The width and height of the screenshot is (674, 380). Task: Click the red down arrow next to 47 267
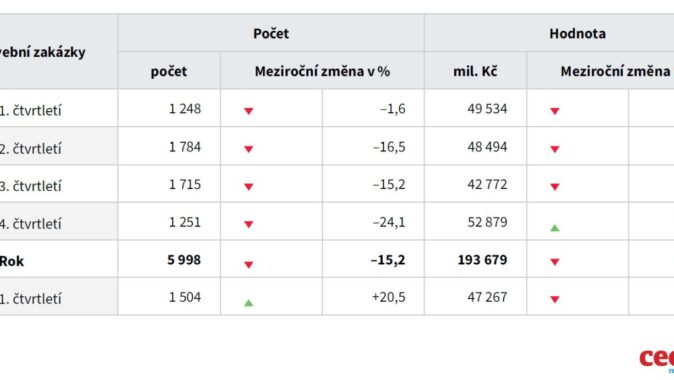pos(555,300)
